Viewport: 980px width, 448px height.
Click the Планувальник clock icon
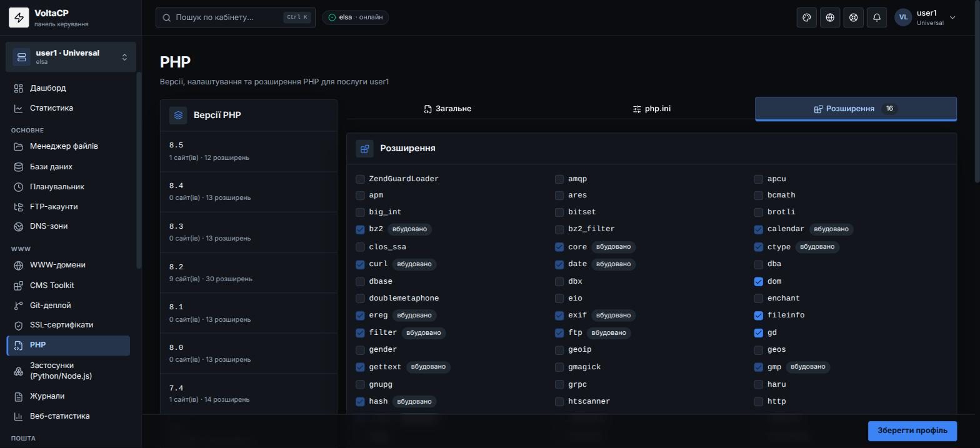tap(19, 187)
